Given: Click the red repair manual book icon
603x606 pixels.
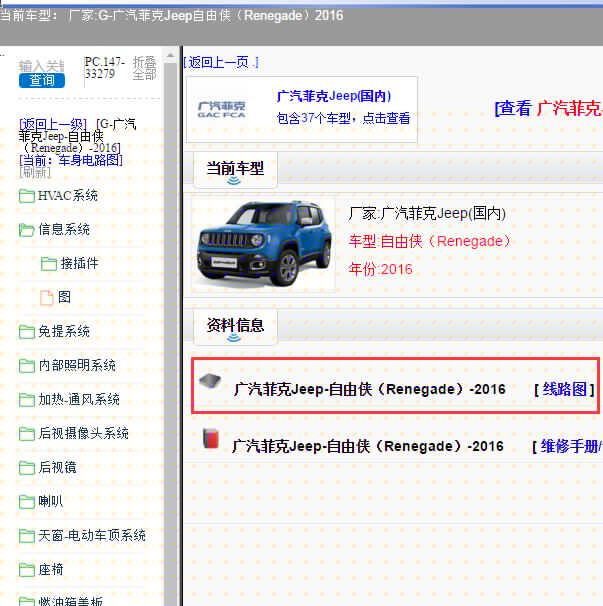Looking at the screenshot, I should click(x=210, y=441).
